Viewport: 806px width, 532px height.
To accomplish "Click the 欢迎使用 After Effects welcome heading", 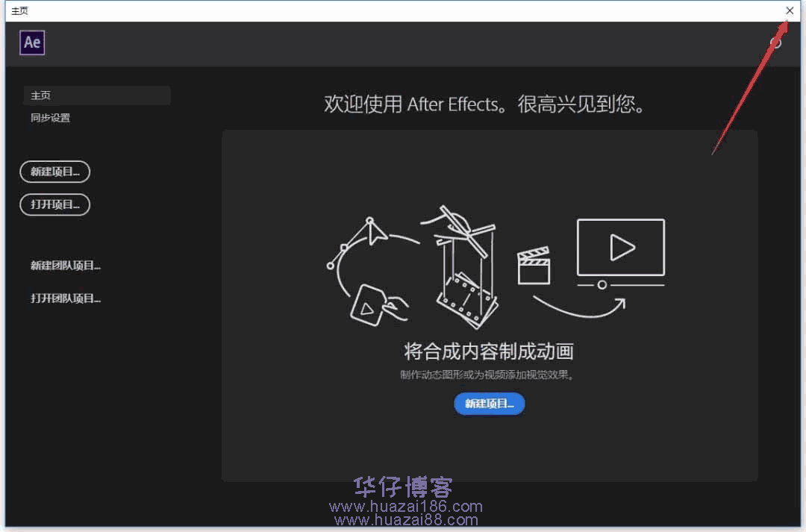I will tap(484, 104).
